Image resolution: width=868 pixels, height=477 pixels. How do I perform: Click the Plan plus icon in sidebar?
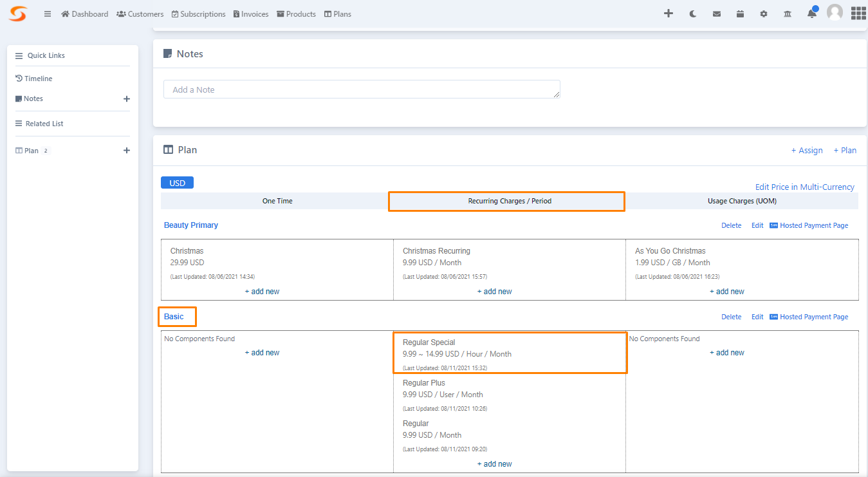pyautogui.click(x=127, y=150)
